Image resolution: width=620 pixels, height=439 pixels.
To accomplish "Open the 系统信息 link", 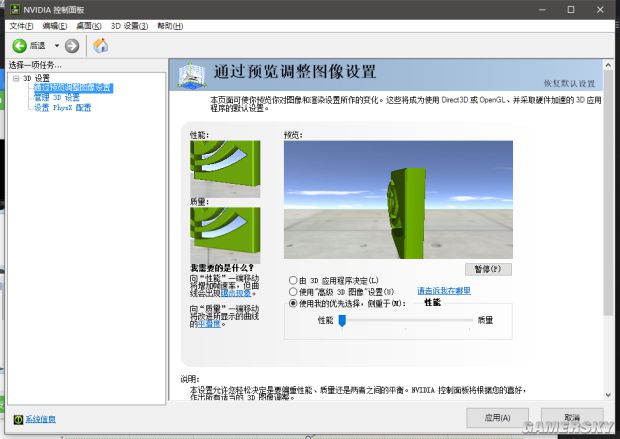I will pyautogui.click(x=40, y=418).
